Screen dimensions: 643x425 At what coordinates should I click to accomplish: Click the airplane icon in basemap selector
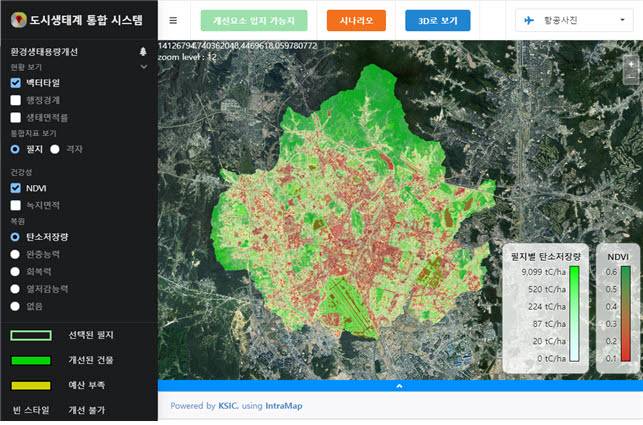click(532, 20)
